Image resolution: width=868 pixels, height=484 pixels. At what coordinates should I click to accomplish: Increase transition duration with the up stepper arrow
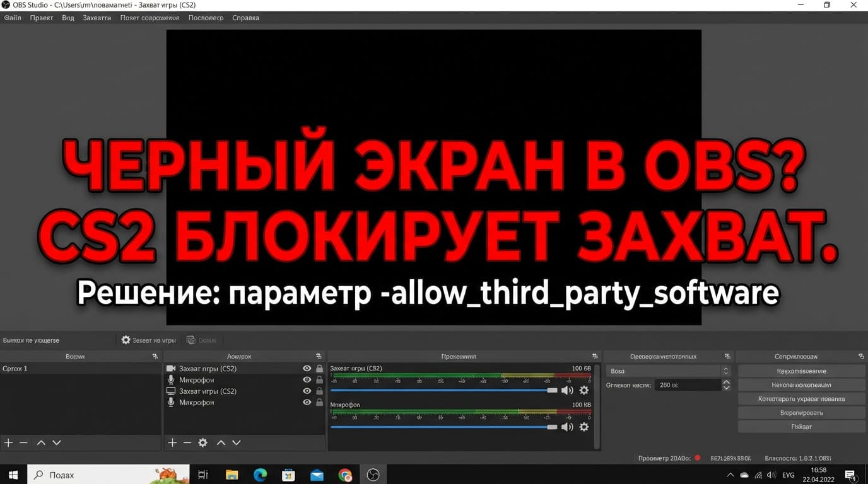726,381
